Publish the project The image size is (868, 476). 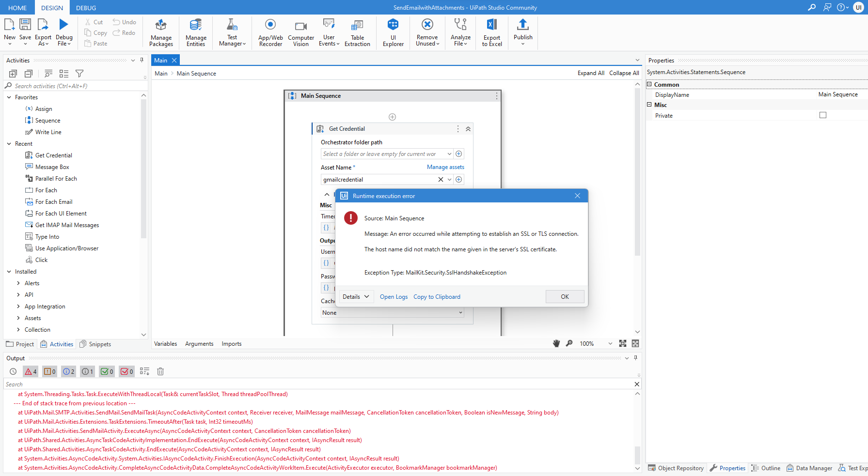(x=523, y=32)
